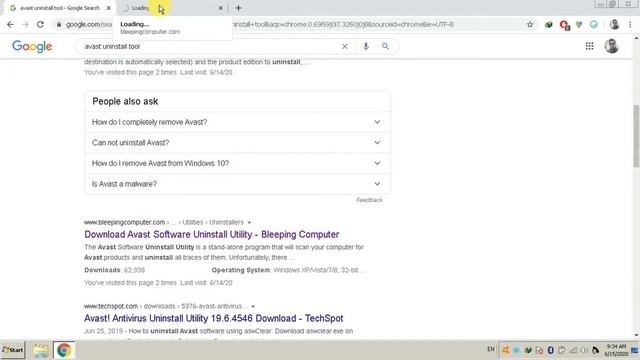Bookmark this page with the star icon
Image resolution: width=640 pixels, height=360 pixels.
coord(530,24)
